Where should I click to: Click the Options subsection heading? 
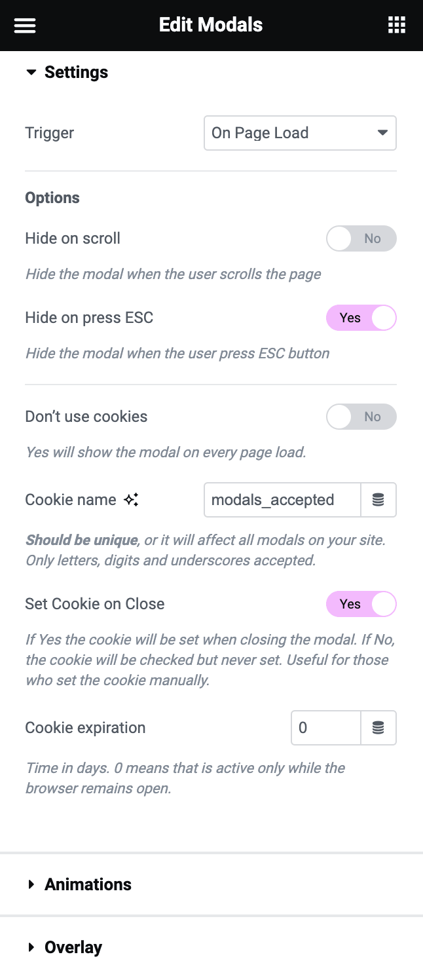click(52, 198)
